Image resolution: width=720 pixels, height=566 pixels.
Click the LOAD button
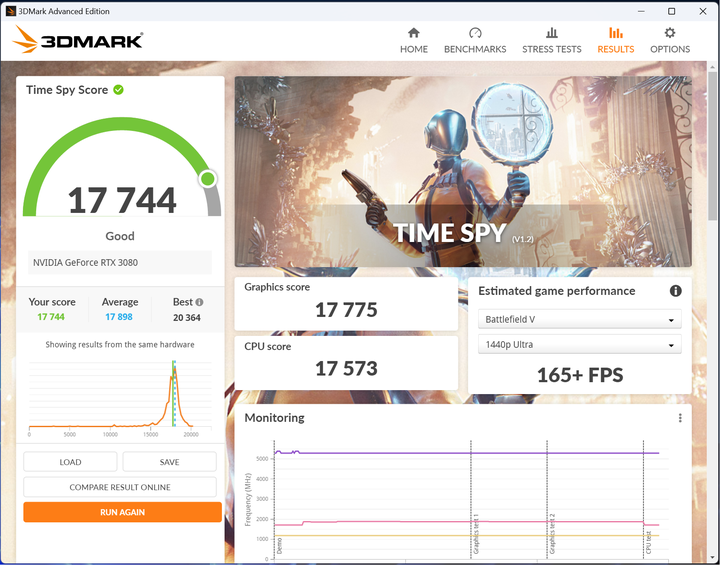click(70, 462)
